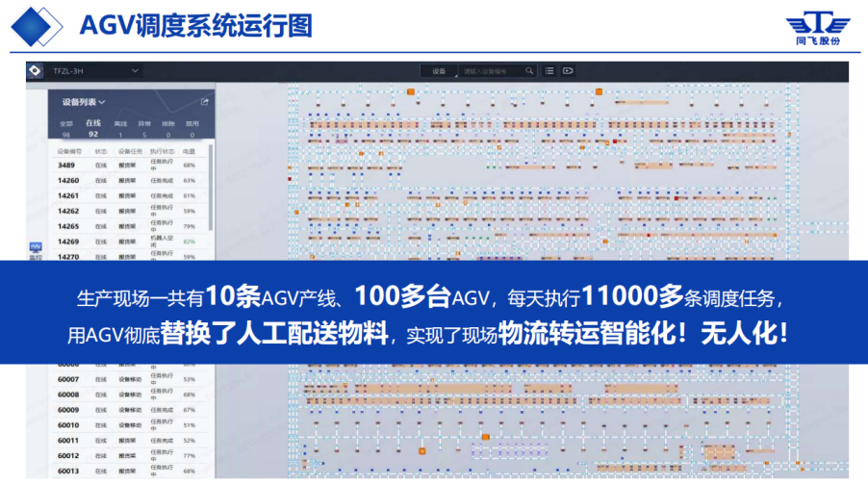Open the 设备 search type dropdown
This screenshot has height=484, width=868.
(x=439, y=71)
